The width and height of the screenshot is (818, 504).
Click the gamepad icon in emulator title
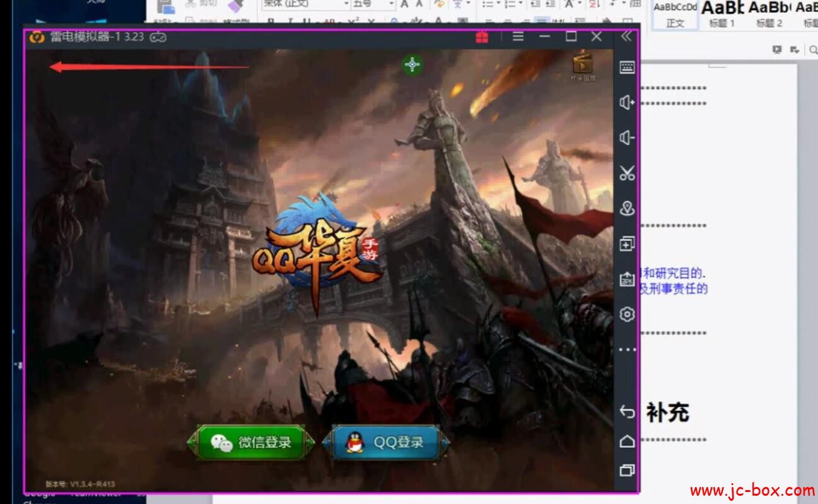tap(158, 37)
